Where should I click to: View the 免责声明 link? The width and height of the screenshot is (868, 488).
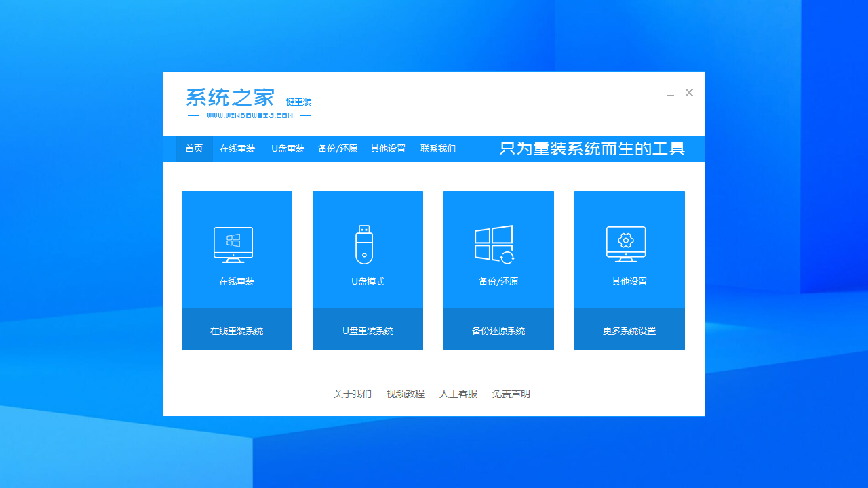click(x=511, y=394)
